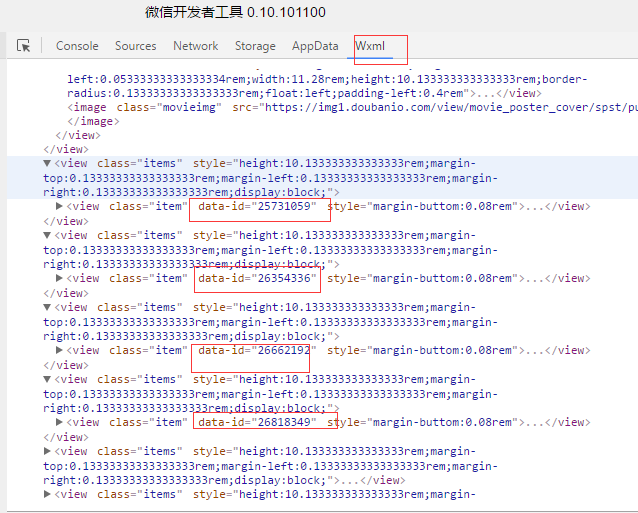The height and width of the screenshot is (513, 638).
Task: Click the width:11.28rem style text line
Action: [327, 79]
